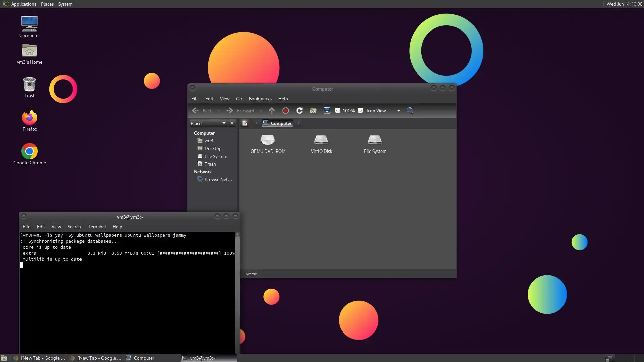Click the Search magnifier icon
The image size is (644, 362).
pos(410,111)
